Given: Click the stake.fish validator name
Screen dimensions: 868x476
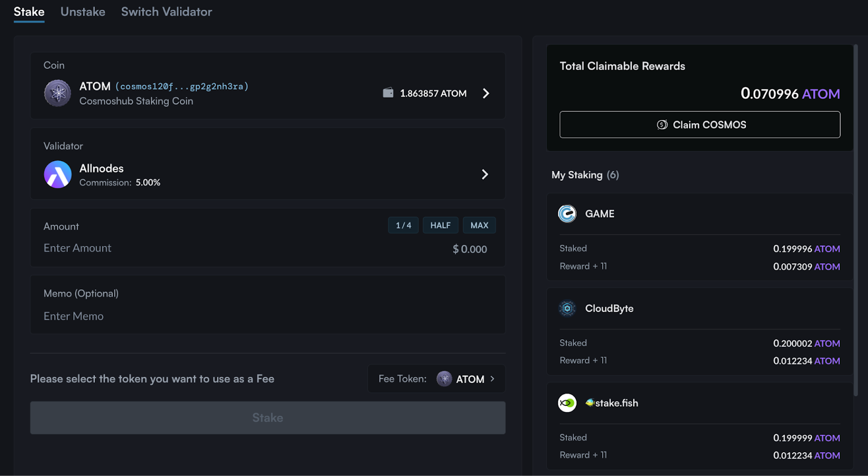Looking at the screenshot, I should point(616,403).
